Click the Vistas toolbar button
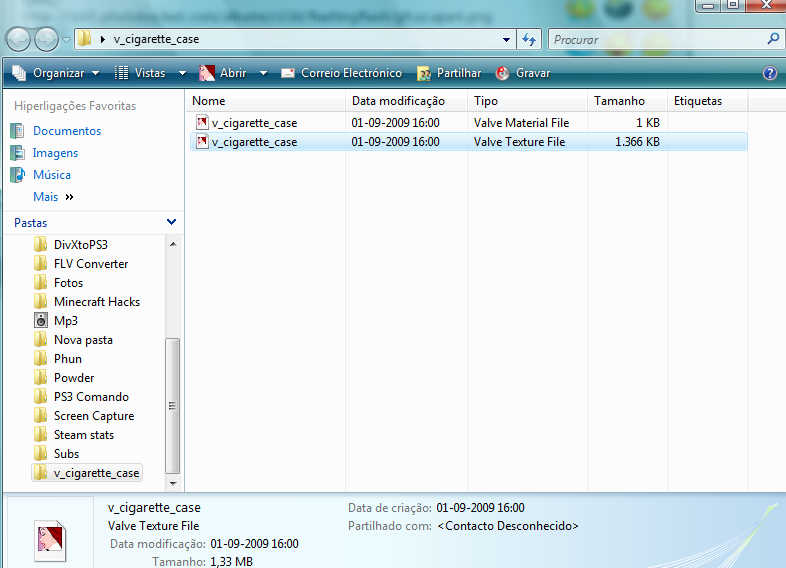 (x=140, y=73)
